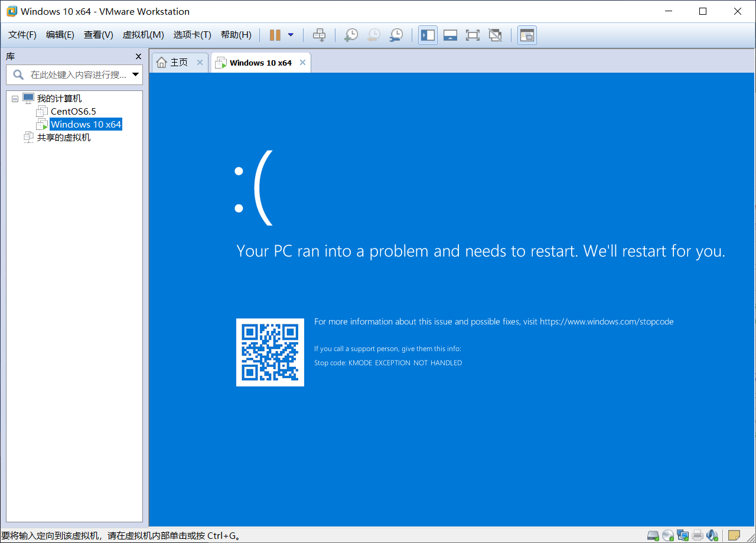
Task: Collapse the 我的计算机 tree node
Action: pyautogui.click(x=14, y=98)
